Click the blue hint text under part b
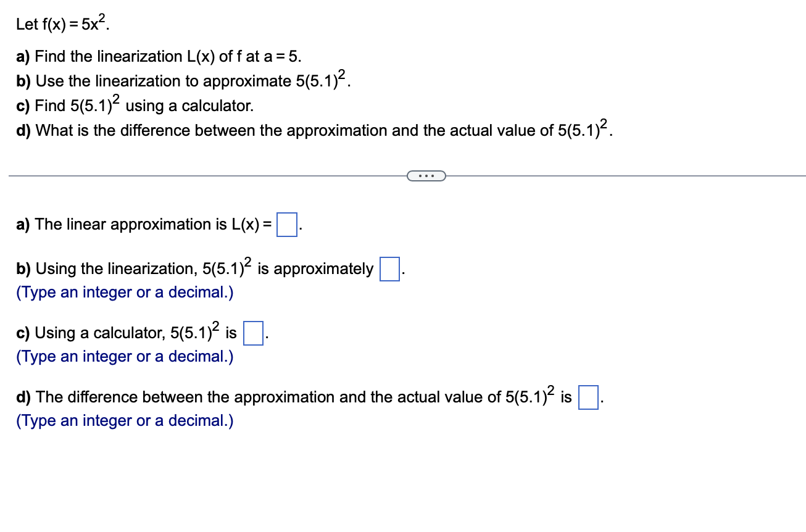The height and width of the screenshot is (532, 806). pyautogui.click(x=124, y=292)
